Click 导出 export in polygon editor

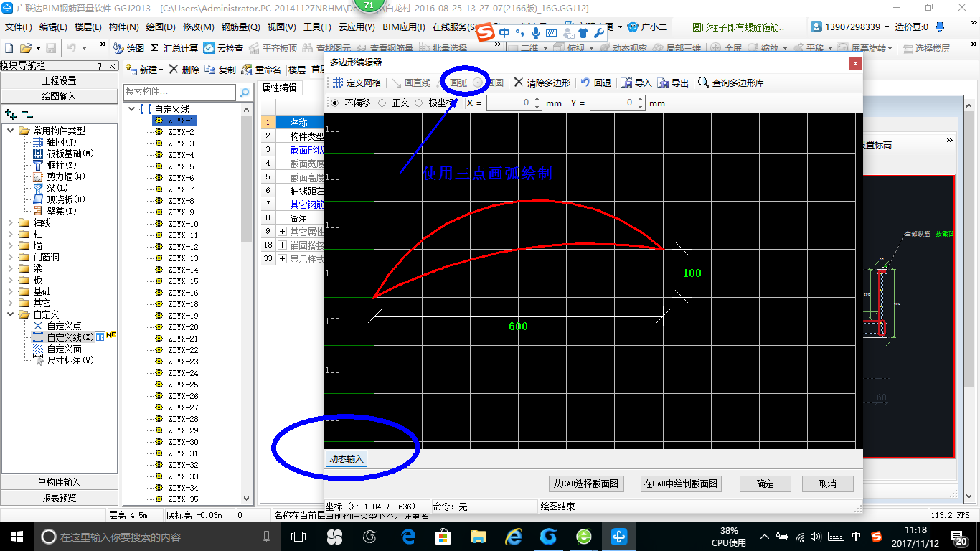[x=673, y=83]
